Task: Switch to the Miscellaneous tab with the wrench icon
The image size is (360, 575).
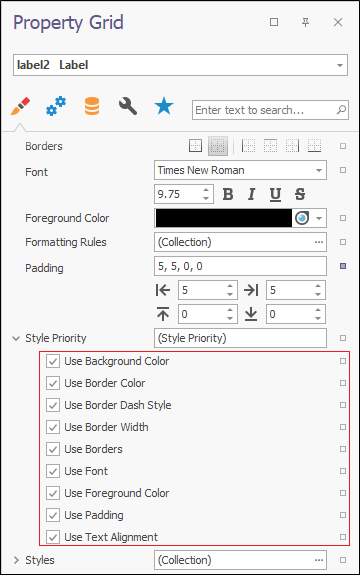Action: pos(128,106)
